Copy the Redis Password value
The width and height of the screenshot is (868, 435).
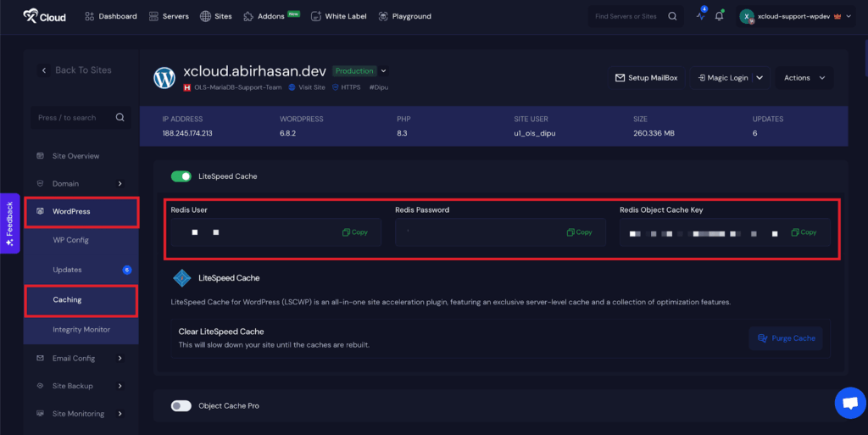[580, 232]
